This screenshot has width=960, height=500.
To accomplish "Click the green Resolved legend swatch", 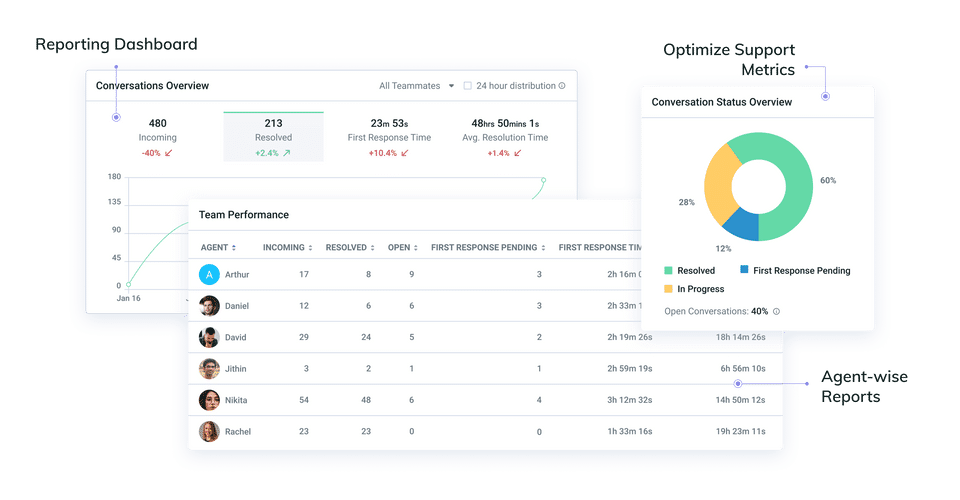I will click(669, 271).
